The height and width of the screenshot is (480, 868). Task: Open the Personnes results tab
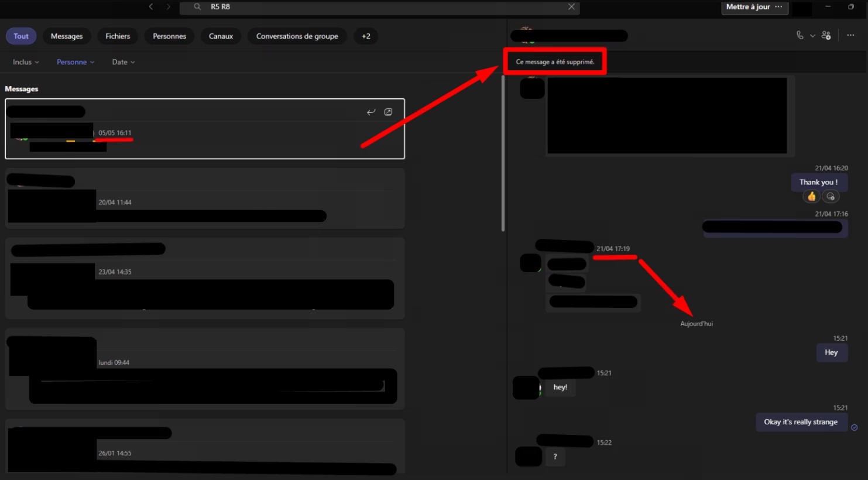[x=169, y=36]
